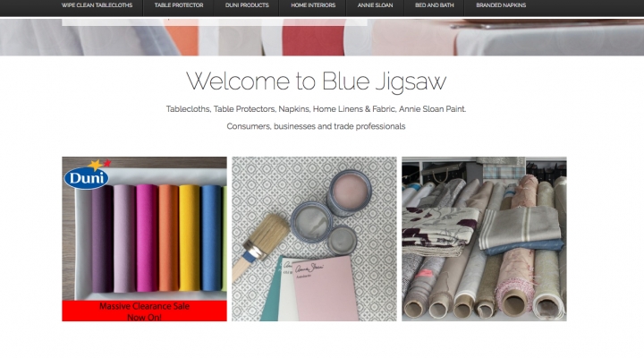Click the Annie Sloan paint tins image
The image size is (644, 358).
point(314,239)
